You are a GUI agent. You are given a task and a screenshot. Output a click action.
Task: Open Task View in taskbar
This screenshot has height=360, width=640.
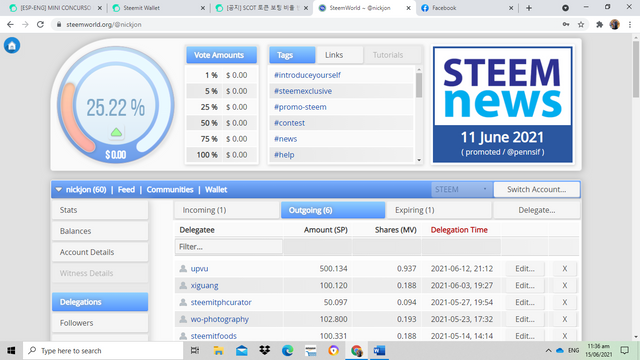[x=195, y=351]
